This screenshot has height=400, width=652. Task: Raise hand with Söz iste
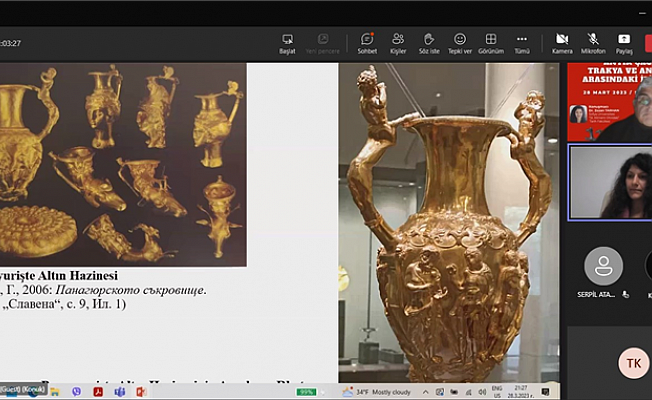click(428, 43)
